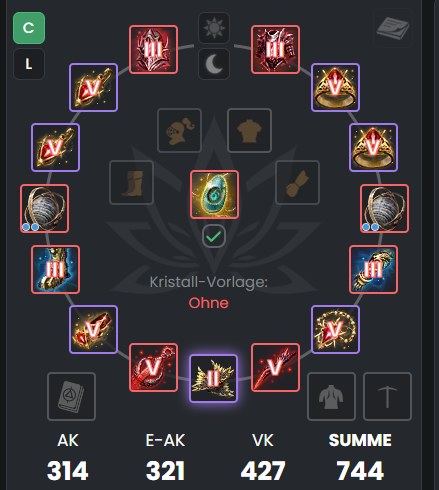439x490 pixels.
Task: Click the blue tier III gloves slot
Action: (x=373, y=269)
